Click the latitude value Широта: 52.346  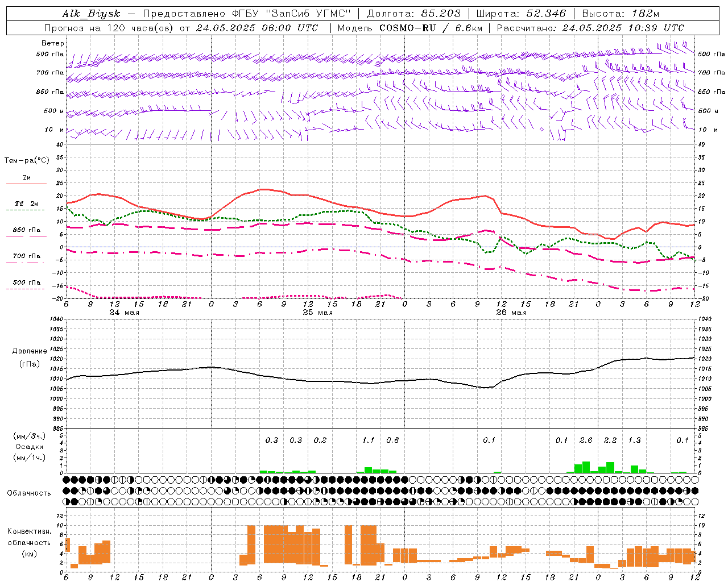[x=521, y=14]
